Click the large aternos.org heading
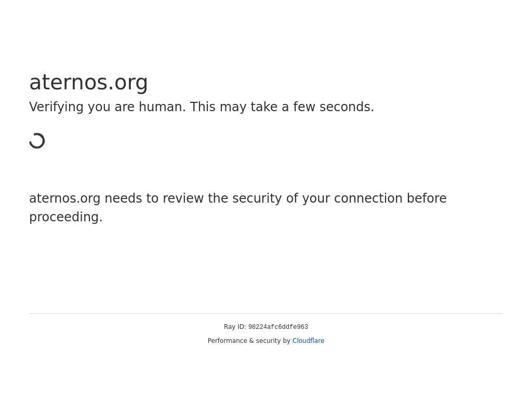The width and height of the screenshot is (532, 399). click(88, 82)
